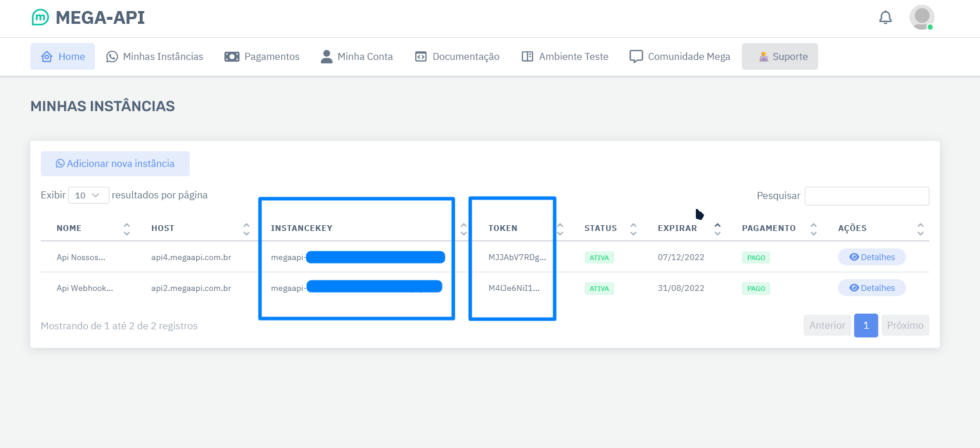Open the Ambiente Teste menu item
The width and height of the screenshot is (980, 448).
coord(565,56)
